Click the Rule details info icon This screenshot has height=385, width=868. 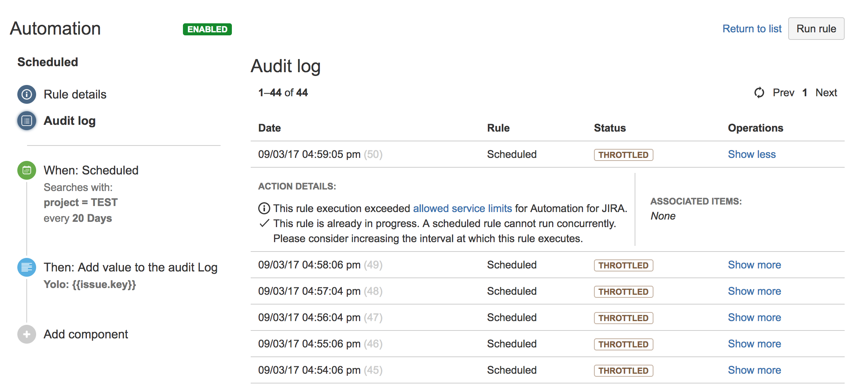(26, 94)
